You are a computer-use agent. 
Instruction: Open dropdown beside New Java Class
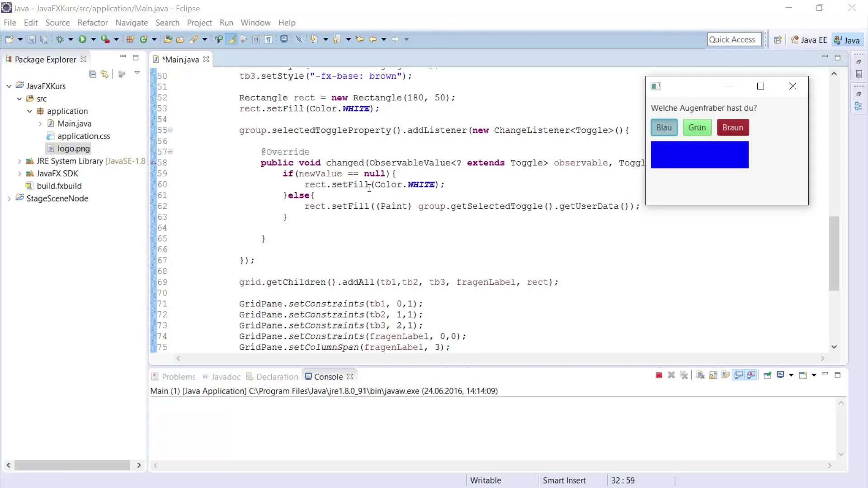(154, 39)
